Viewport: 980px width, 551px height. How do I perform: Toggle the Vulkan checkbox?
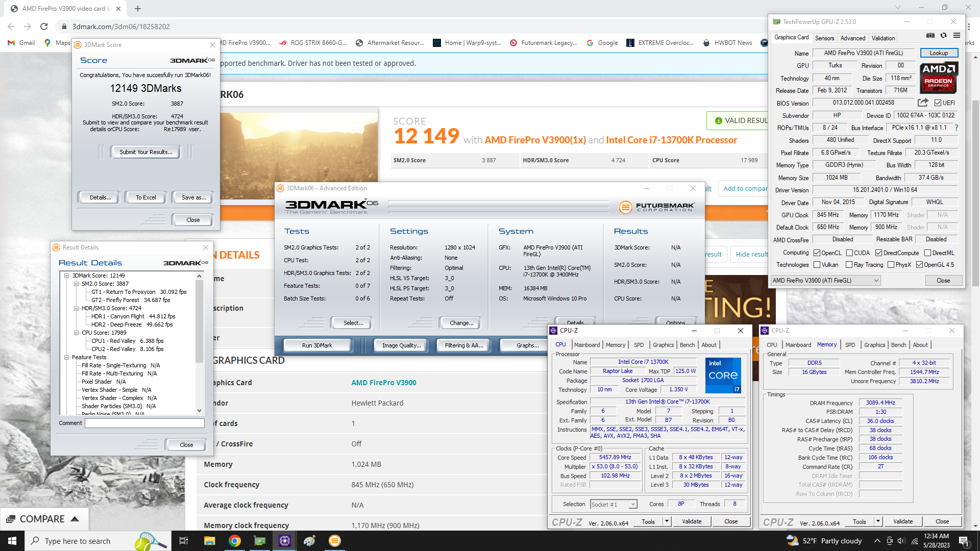pos(817,265)
